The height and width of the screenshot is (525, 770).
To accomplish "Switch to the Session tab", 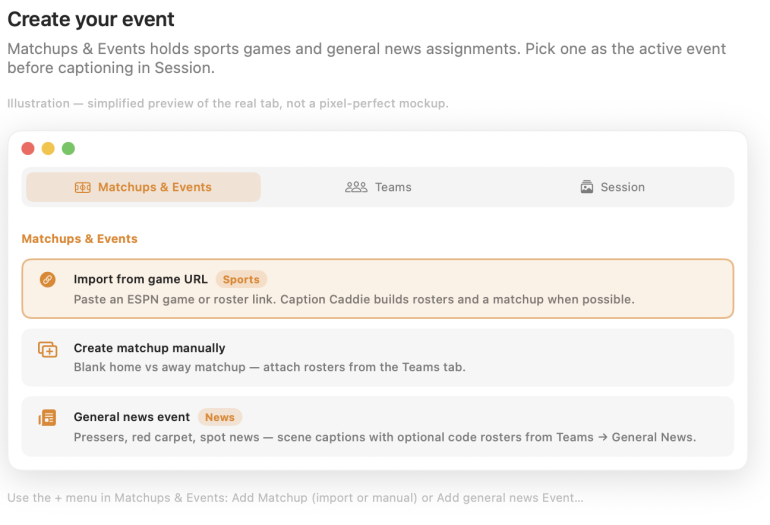I will pos(612,187).
